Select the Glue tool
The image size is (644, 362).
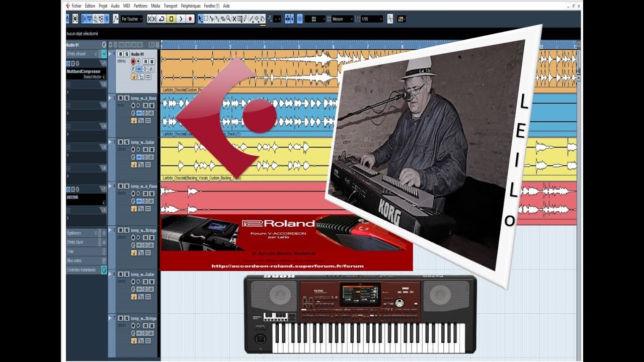coord(217,19)
